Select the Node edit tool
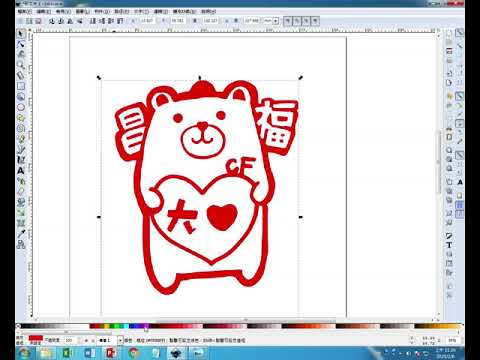 pos(21,44)
